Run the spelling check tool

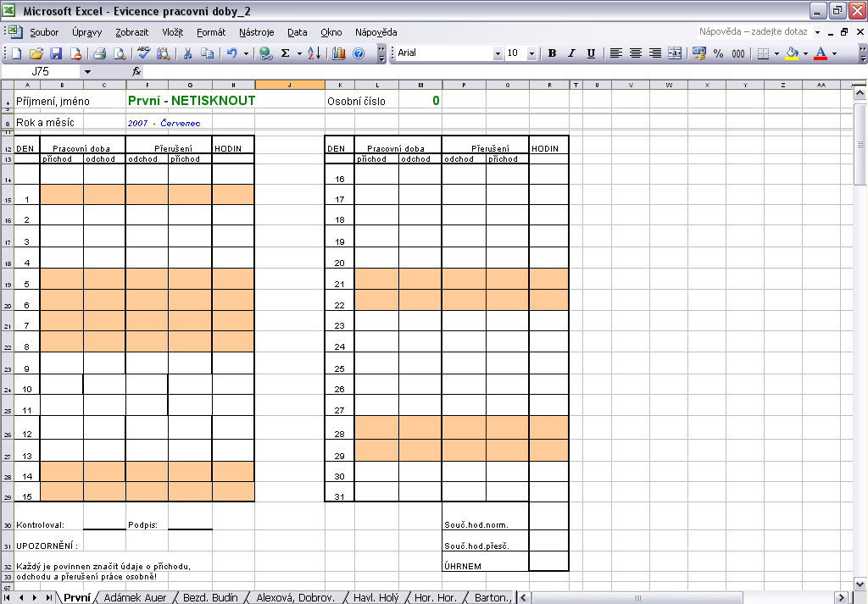(x=143, y=53)
